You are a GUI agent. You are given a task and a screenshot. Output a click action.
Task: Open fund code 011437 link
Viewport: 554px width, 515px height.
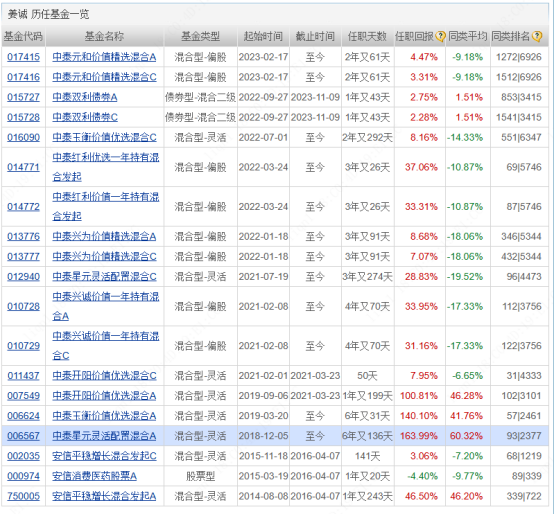point(23,375)
